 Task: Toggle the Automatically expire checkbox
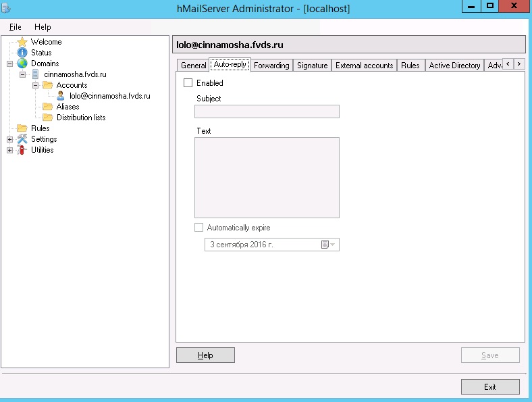coord(198,228)
